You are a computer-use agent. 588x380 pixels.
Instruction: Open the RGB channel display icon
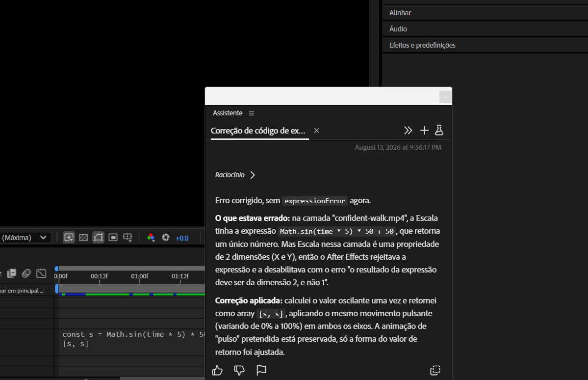click(x=151, y=237)
